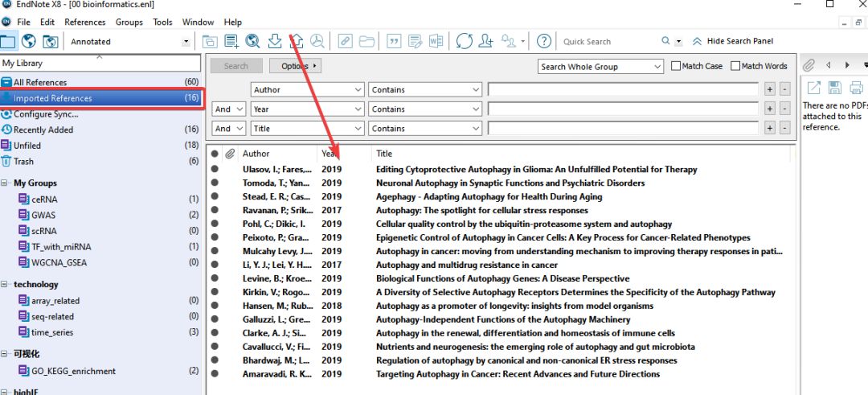The height and width of the screenshot is (395, 868).
Task: Go to previous reference arrow
Action: 828,65
